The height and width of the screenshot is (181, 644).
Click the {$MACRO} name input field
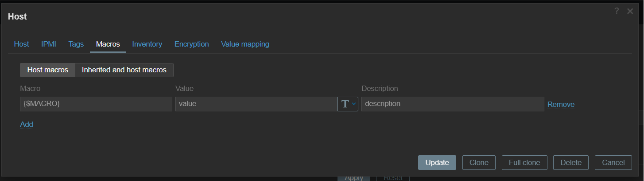point(96,104)
